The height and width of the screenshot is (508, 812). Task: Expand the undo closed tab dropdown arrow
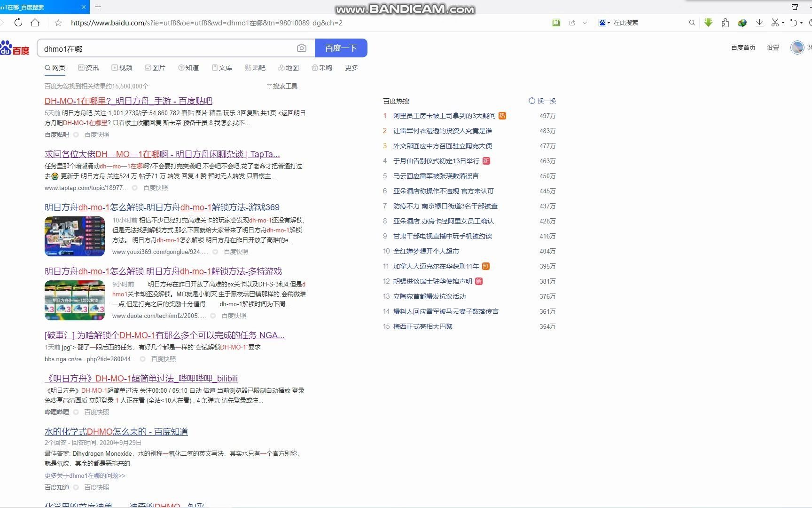801,23
